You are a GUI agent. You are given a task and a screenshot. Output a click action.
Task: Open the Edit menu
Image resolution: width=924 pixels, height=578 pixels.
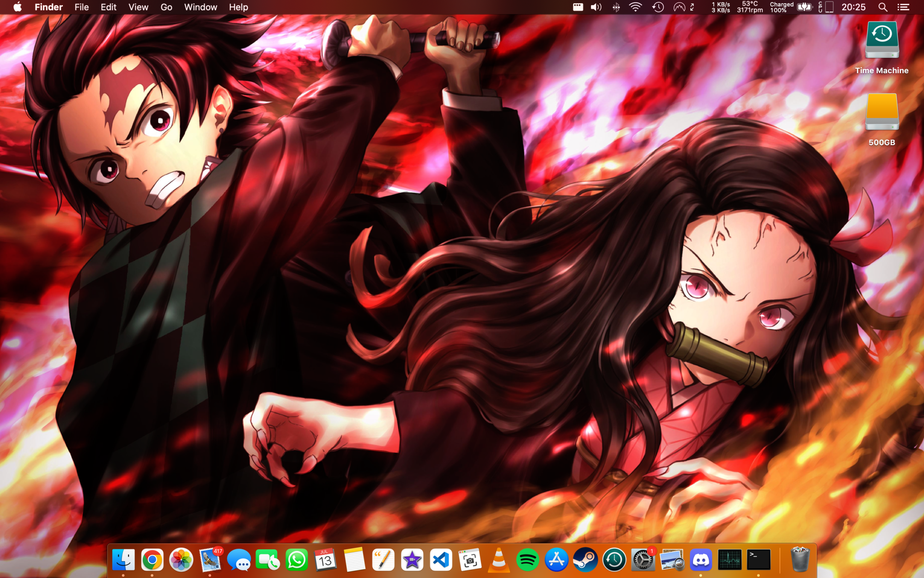click(x=109, y=7)
